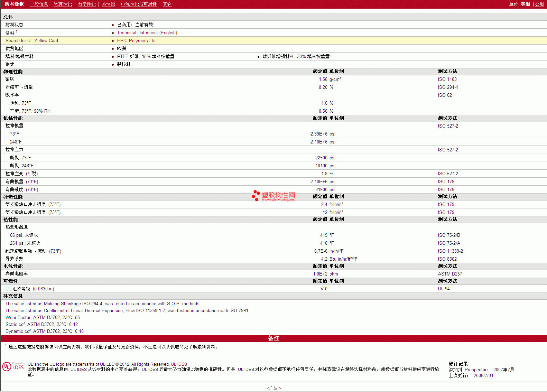547x392 pixels.
Task: Click Search for UL Yellow Card
Action: (x=32, y=40)
